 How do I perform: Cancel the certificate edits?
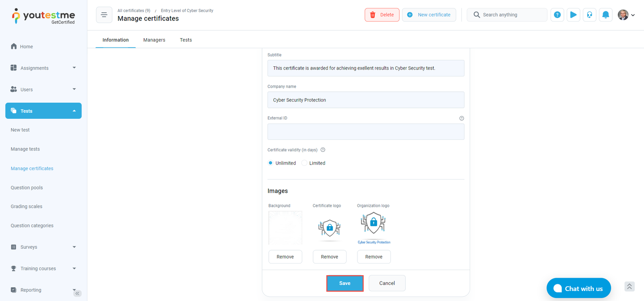pos(387,283)
